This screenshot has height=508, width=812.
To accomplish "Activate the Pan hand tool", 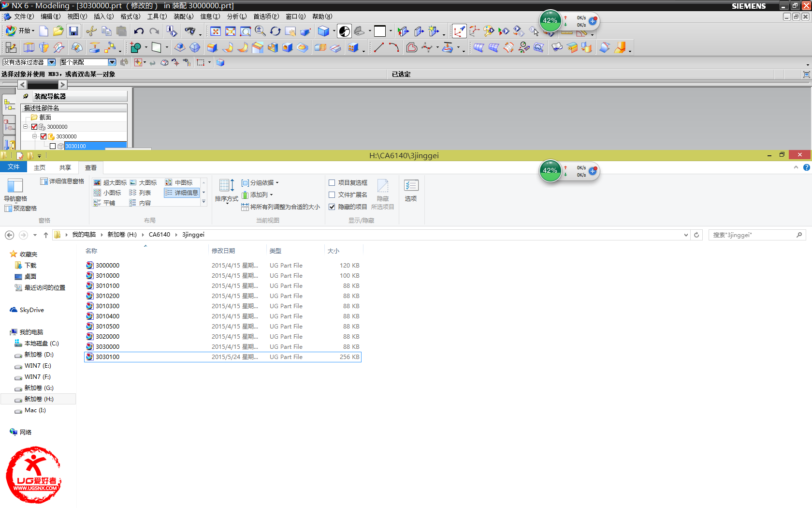I will coord(290,31).
